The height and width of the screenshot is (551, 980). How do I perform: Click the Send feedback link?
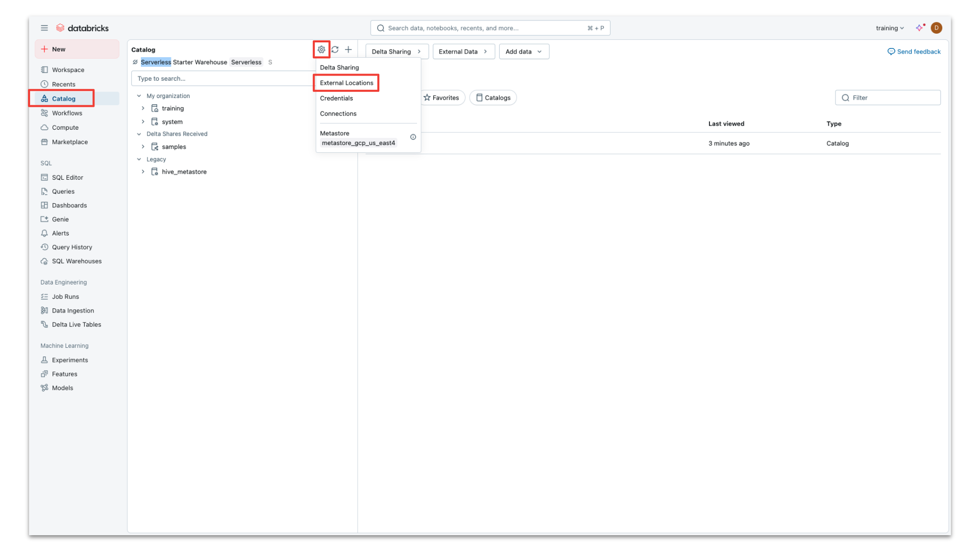tap(914, 52)
